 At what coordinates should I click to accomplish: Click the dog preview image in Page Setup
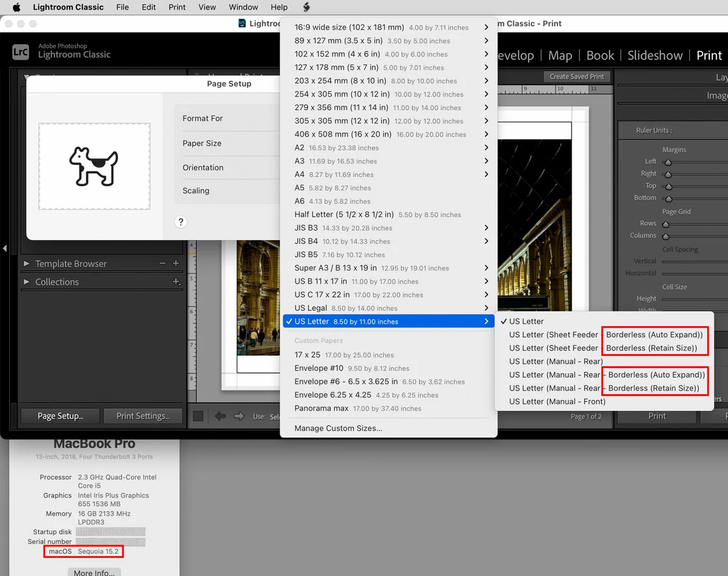[94, 166]
